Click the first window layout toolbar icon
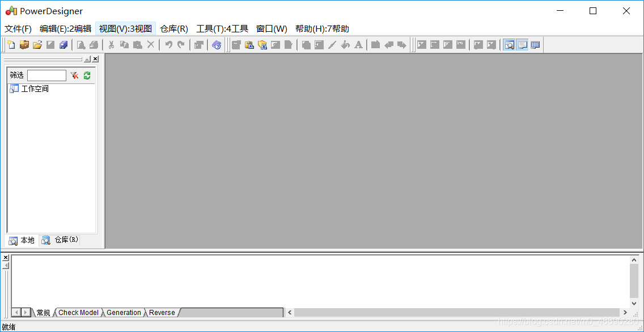The image size is (644, 332). click(422, 45)
